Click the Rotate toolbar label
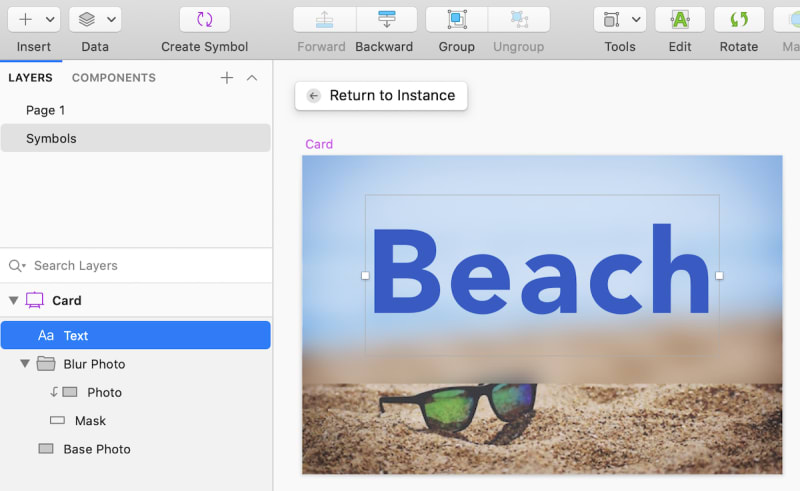 [x=739, y=47]
